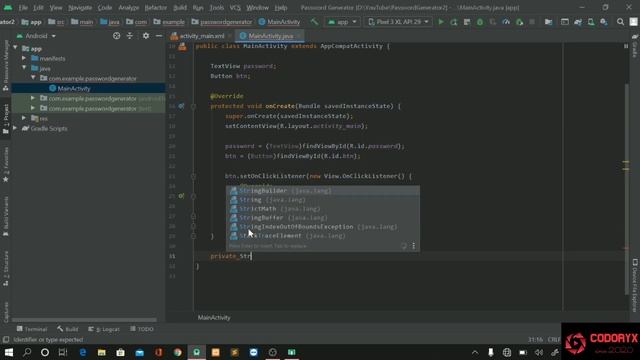Hide the Project panel with the minus icon
The image size is (640, 360).
click(159, 36)
